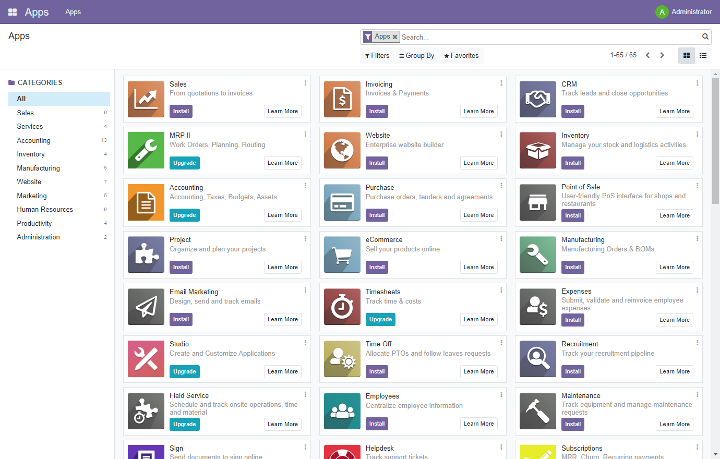Click the Expenses app icon
Image resolution: width=720 pixels, height=459 pixels.
(x=538, y=307)
